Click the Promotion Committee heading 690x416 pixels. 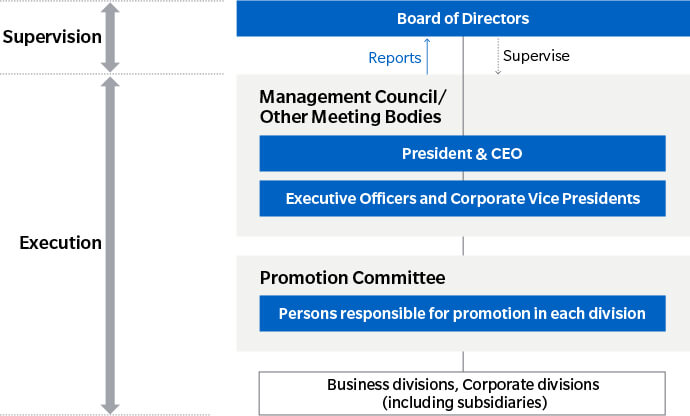352,278
